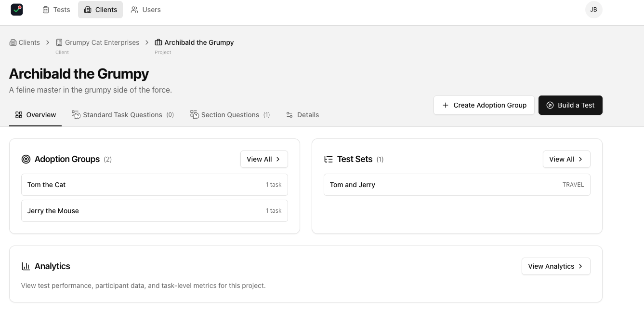Click the TRAVEL tag on Tom and Jerry
The width and height of the screenshot is (644, 328).
pyautogui.click(x=573, y=185)
